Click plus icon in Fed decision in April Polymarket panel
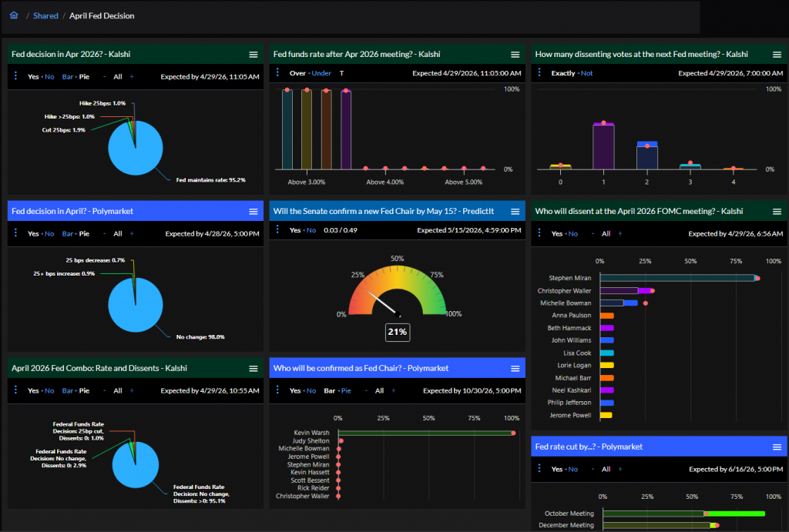This screenshot has height=532, width=789. (x=131, y=233)
